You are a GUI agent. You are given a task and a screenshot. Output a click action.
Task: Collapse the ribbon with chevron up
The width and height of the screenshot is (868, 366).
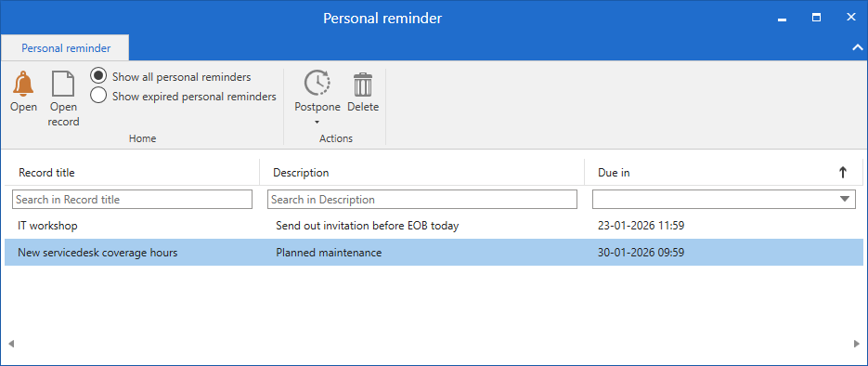(x=857, y=47)
